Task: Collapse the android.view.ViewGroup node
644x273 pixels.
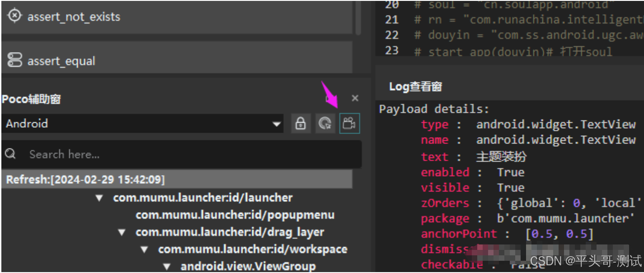Action: click(x=167, y=267)
